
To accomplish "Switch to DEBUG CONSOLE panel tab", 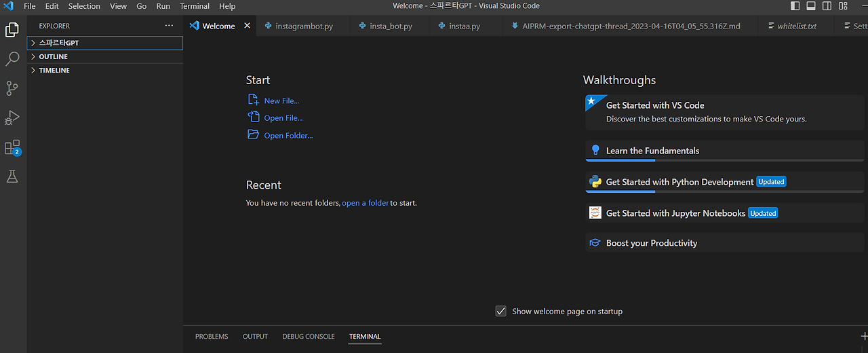I will [309, 336].
